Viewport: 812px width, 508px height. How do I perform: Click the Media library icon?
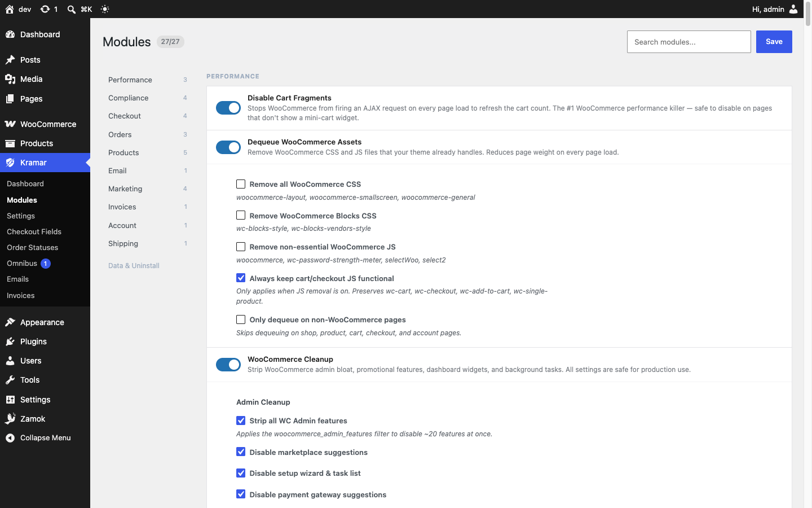tap(10, 79)
